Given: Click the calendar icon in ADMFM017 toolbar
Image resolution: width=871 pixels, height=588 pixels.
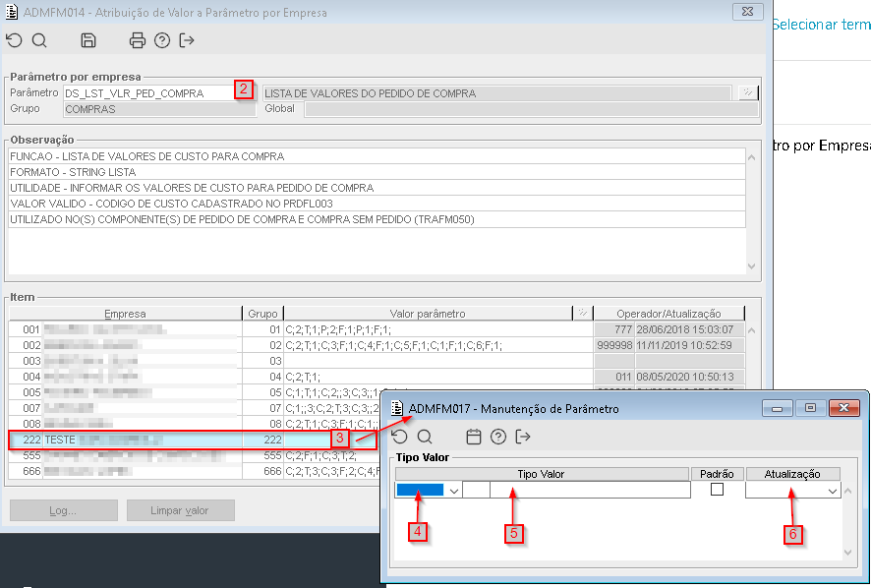Looking at the screenshot, I should [474, 437].
